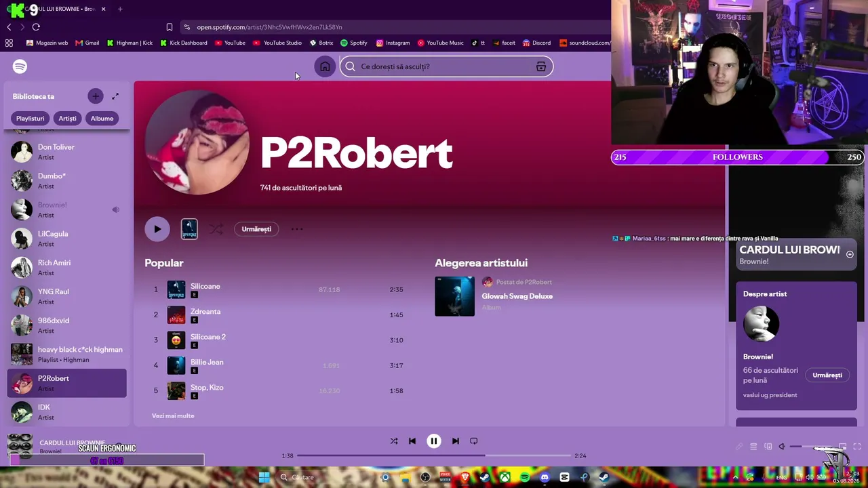The image size is (868, 488).
Task: Open the connect to a device icon
Action: tap(768, 447)
